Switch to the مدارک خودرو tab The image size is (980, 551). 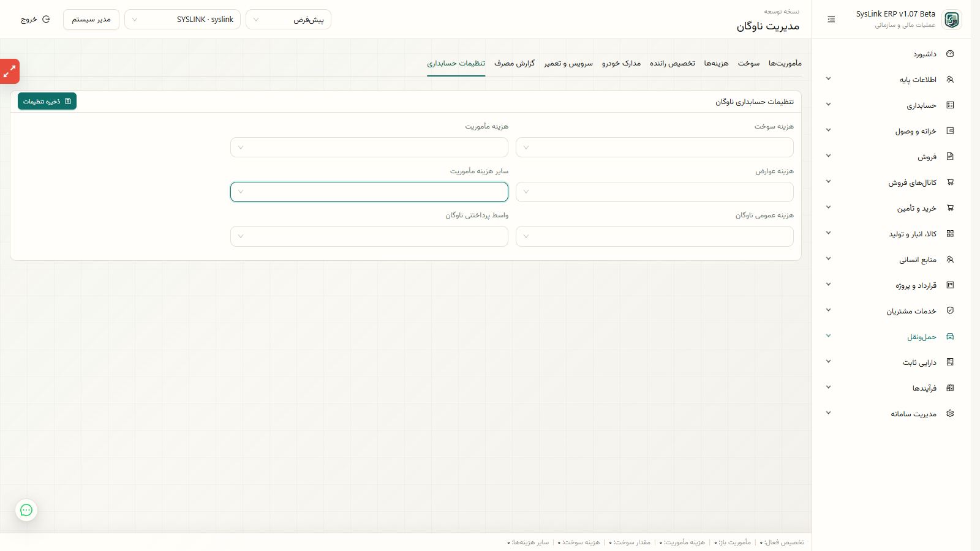pyautogui.click(x=621, y=63)
